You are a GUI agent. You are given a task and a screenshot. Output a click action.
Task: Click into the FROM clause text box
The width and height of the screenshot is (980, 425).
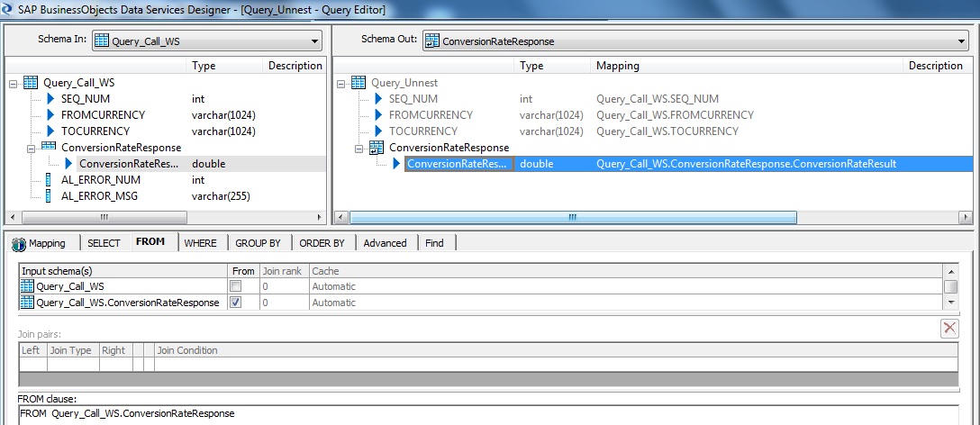tap(487, 415)
